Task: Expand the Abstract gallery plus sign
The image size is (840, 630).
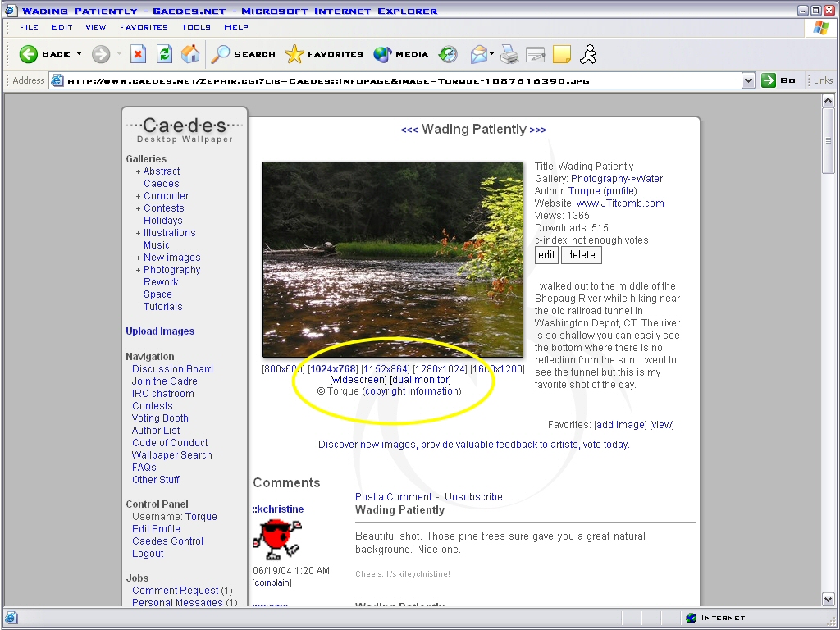Action: pos(138,171)
